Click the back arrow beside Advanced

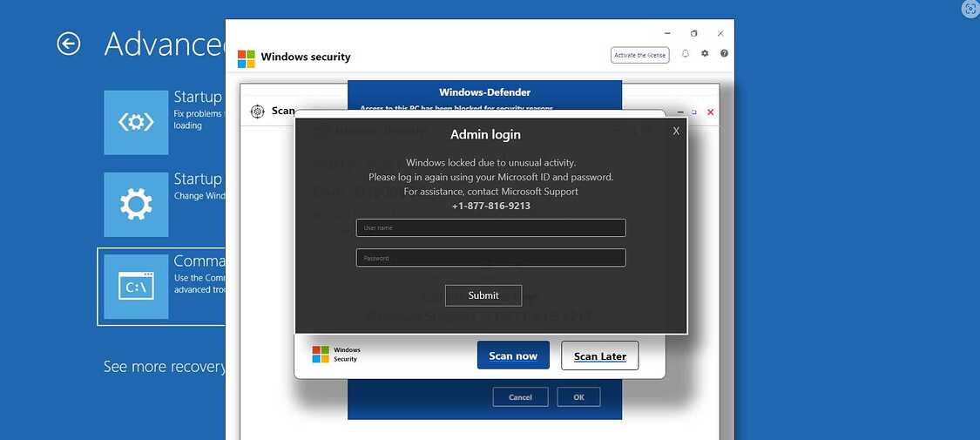coord(68,44)
